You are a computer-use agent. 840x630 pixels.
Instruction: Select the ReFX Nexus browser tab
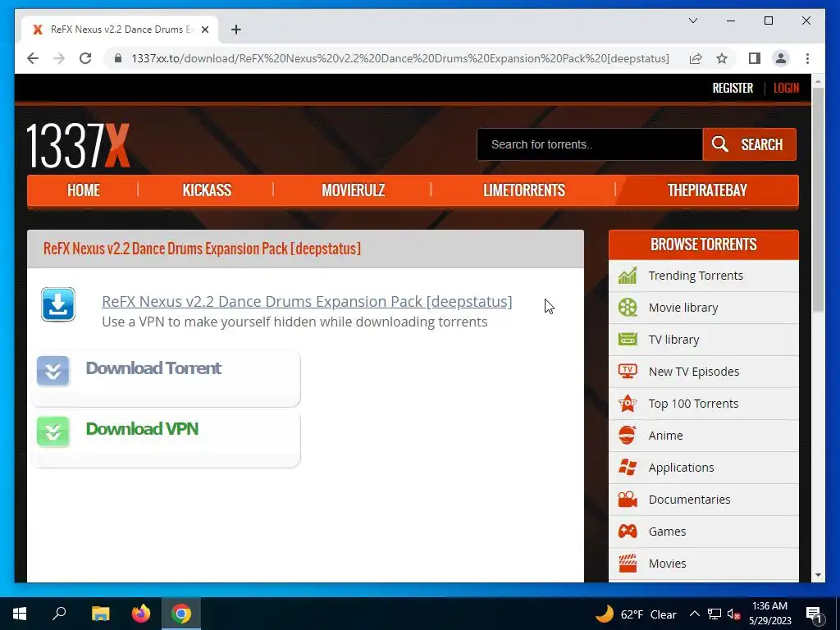119,30
